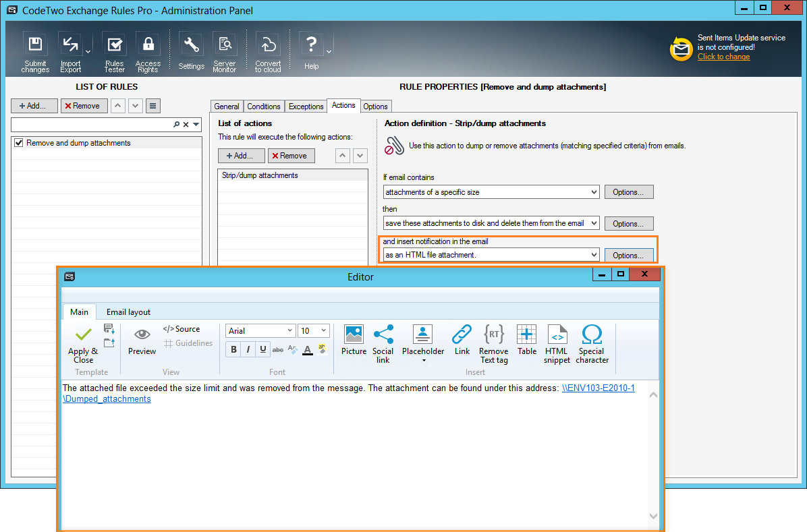This screenshot has height=532, width=807.
Task: Remove the selected rule from list
Action: pyautogui.click(x=84, y=106)
